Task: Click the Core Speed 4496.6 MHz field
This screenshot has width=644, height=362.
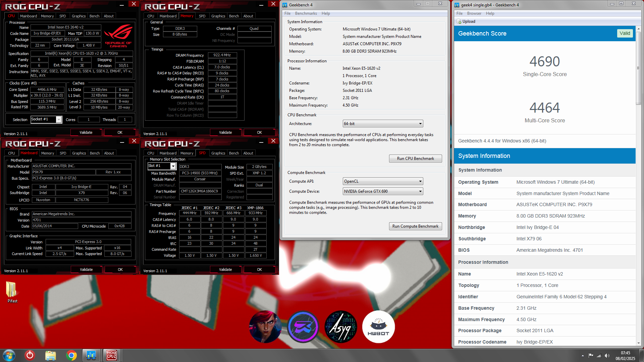Action: (47, 89)
